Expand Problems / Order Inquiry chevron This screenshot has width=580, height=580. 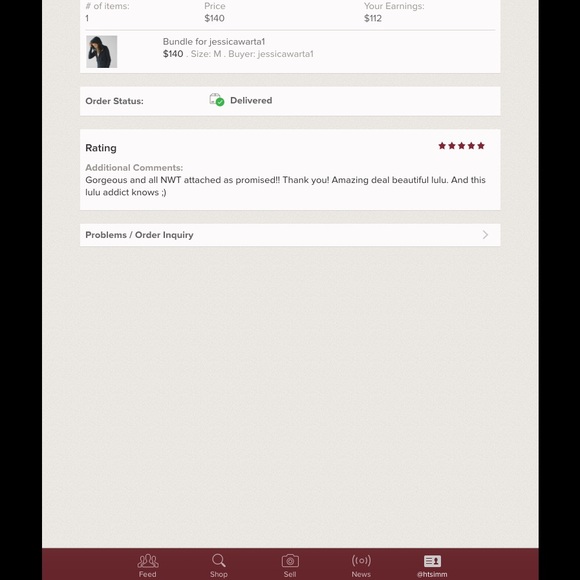(485, 235)
